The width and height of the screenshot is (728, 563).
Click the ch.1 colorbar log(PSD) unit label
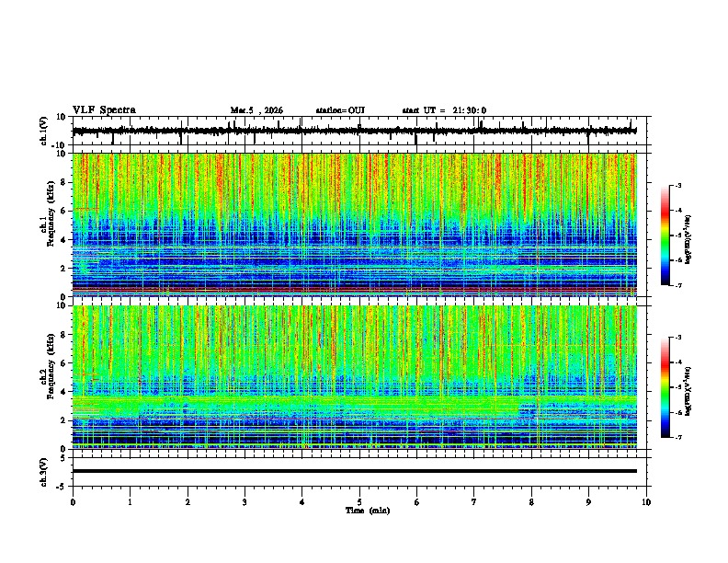tap(688, 239)
